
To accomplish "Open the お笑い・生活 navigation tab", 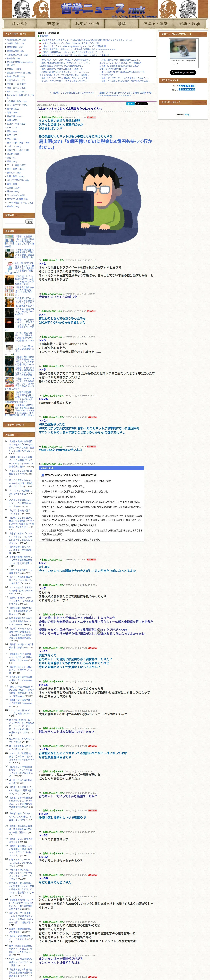I will tap(87, 24).
